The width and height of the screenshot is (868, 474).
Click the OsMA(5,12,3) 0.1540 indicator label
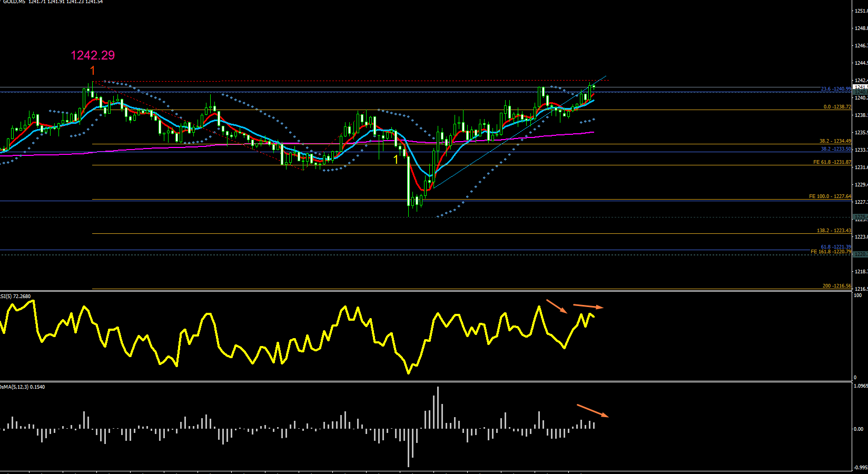click(x=22, y=387)
